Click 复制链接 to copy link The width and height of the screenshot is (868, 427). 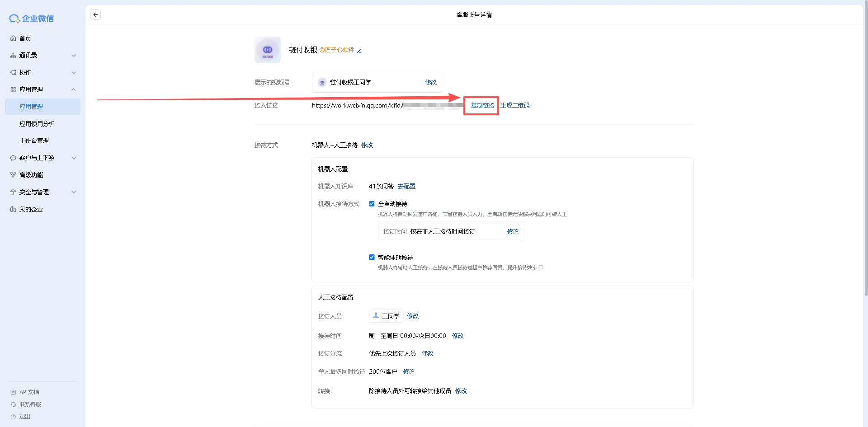(x=482, y=105)
